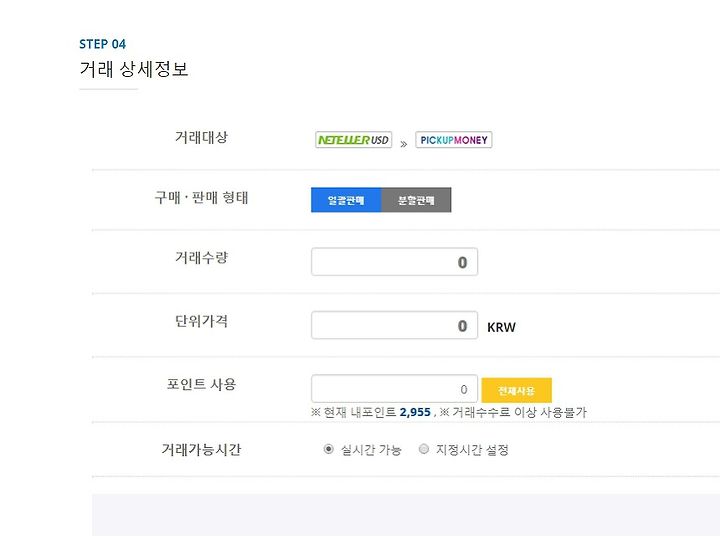Focus the 거래수량 quantity field
The image size is (720, 545).
[394, 262]
